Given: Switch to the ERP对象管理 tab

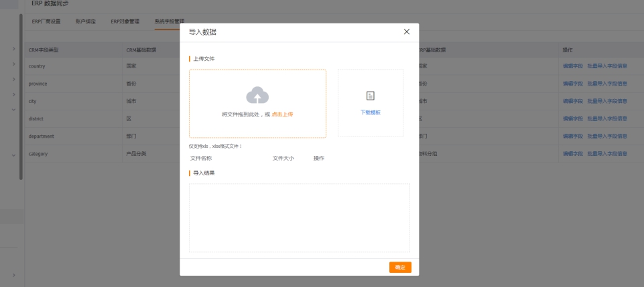Looking at the screenshot, I should pyautogui.click(x=125, y=21).
